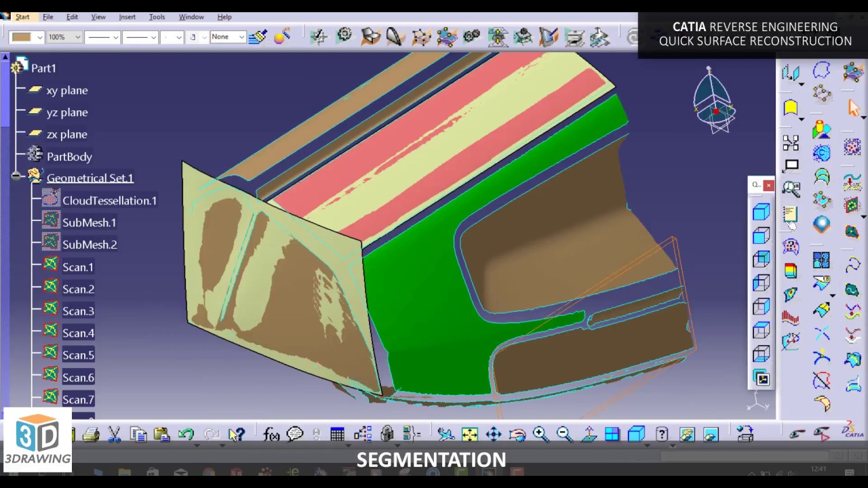Open the Window menu
868x488 pixels.
(x=191, y=17)
